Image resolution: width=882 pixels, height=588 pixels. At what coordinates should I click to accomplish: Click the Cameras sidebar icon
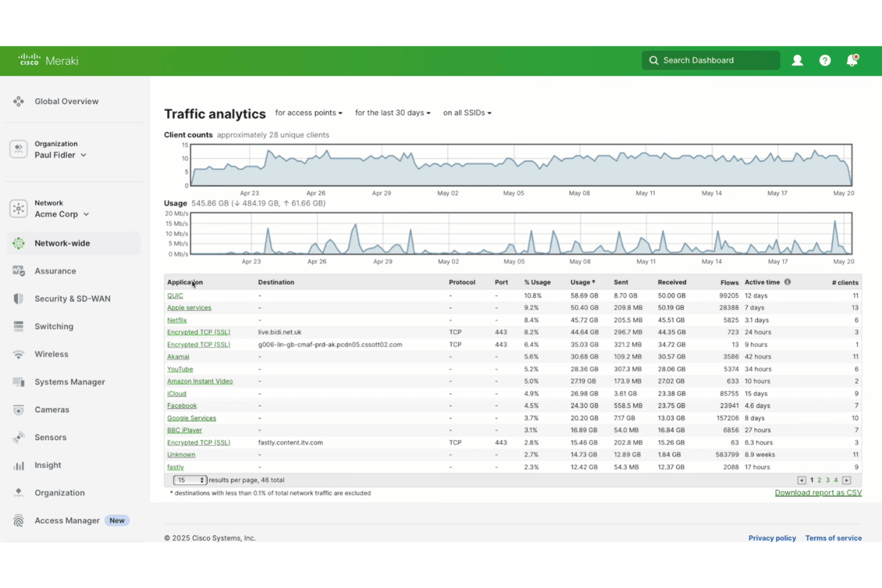click(18, 410)
